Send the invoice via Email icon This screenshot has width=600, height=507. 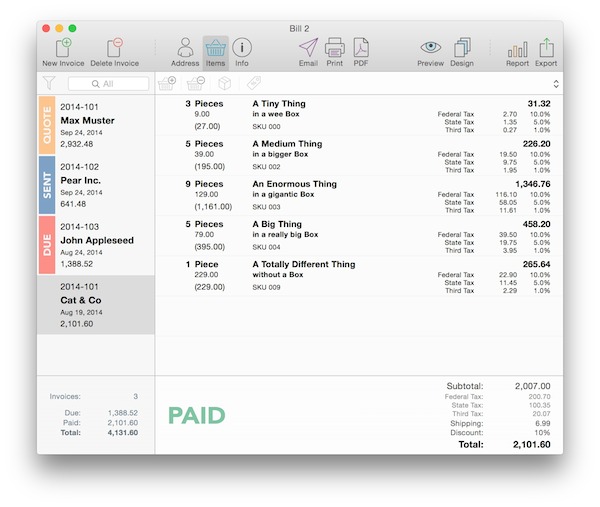click(x=308, y=47)
